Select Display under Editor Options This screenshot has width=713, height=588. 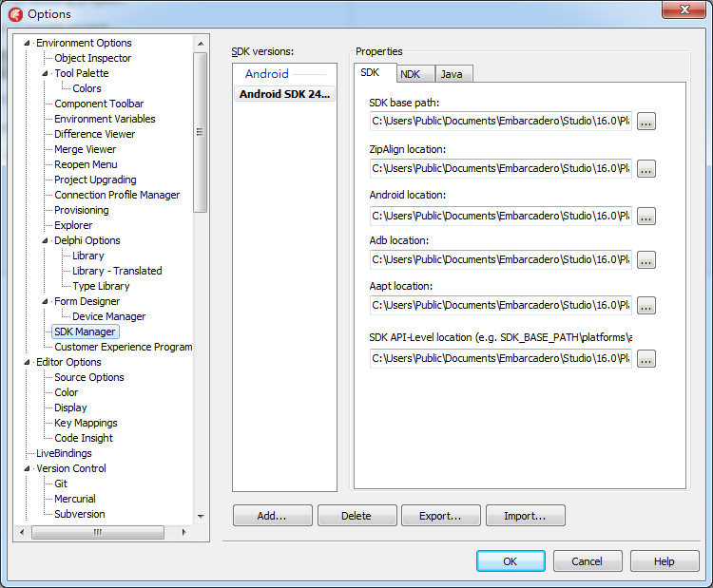tap(70, 408)
